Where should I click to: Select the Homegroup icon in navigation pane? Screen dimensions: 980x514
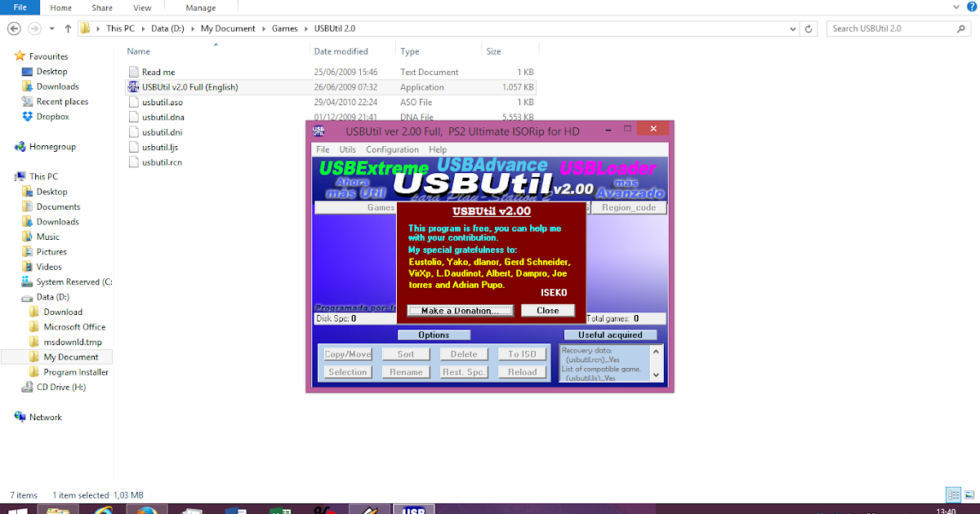click(x=20, y=147)
